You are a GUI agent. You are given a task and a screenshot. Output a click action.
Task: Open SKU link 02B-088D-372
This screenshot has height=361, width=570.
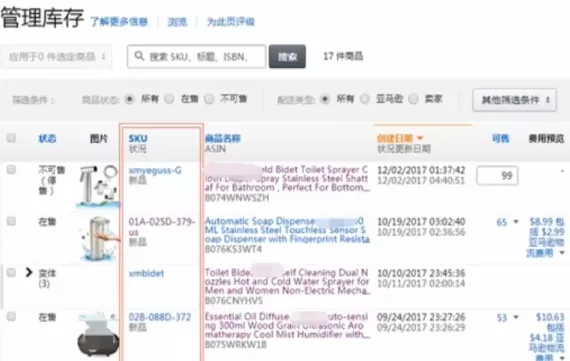pyautogui.click(x=160, y=317)
